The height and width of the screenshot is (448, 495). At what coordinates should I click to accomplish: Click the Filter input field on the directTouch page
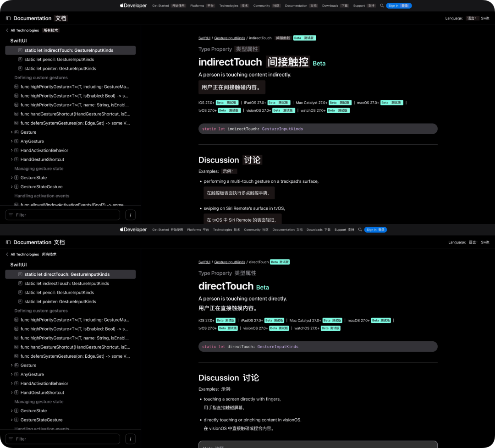62,439
